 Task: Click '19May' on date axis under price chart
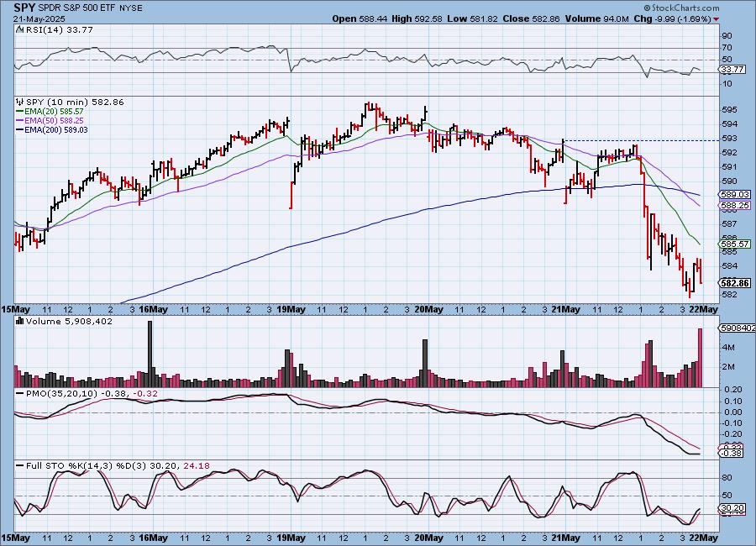pyautogui.click(x=291, y=309)
